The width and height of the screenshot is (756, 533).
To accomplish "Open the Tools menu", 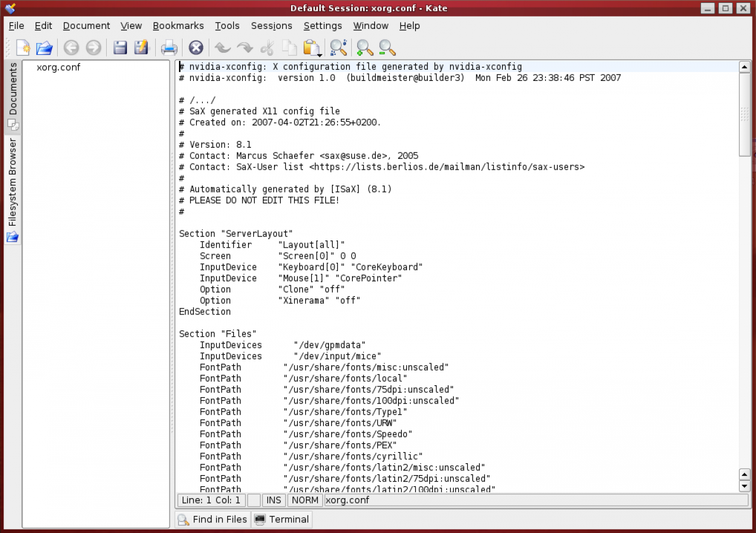I will point(227,25).
